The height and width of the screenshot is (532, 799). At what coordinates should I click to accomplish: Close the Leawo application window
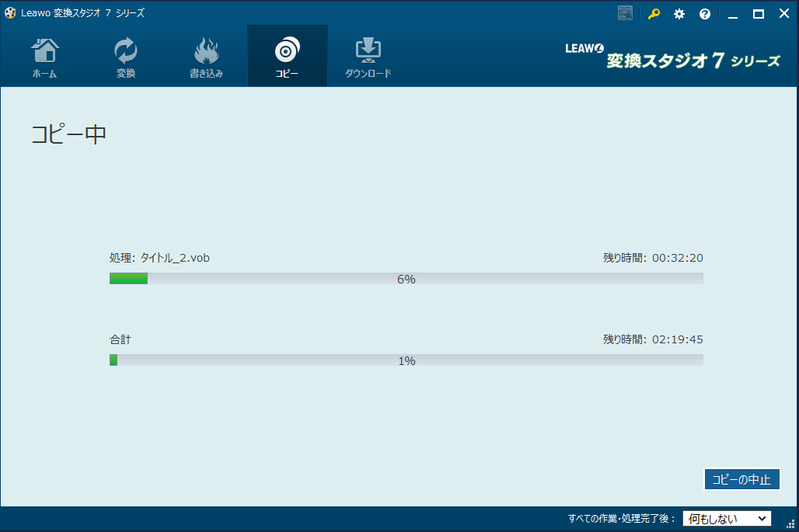(783, 14)
